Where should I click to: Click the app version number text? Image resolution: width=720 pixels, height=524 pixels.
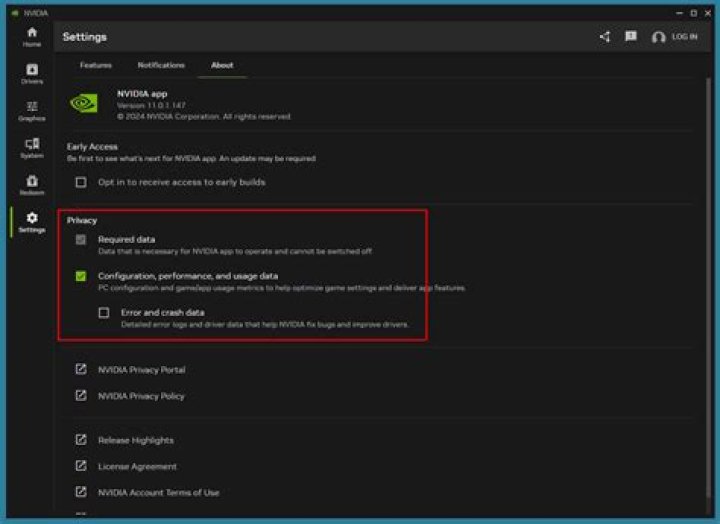(151, 106)
